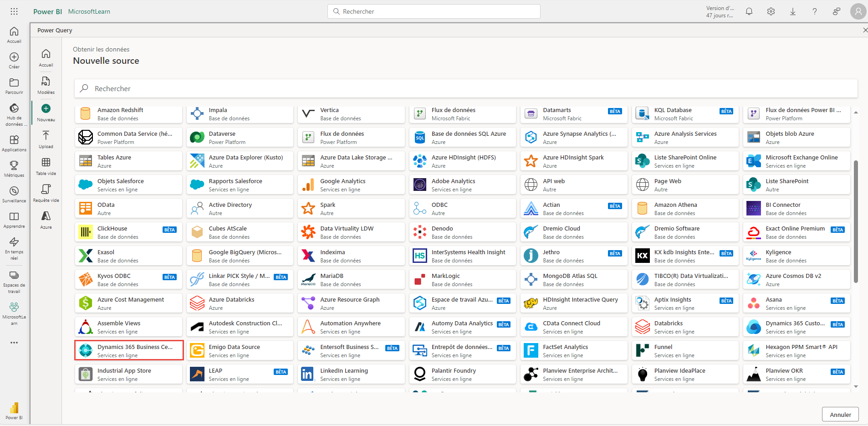868x426 pixels.
Task: Click the Nouvelle source search field
Action: 466,88
